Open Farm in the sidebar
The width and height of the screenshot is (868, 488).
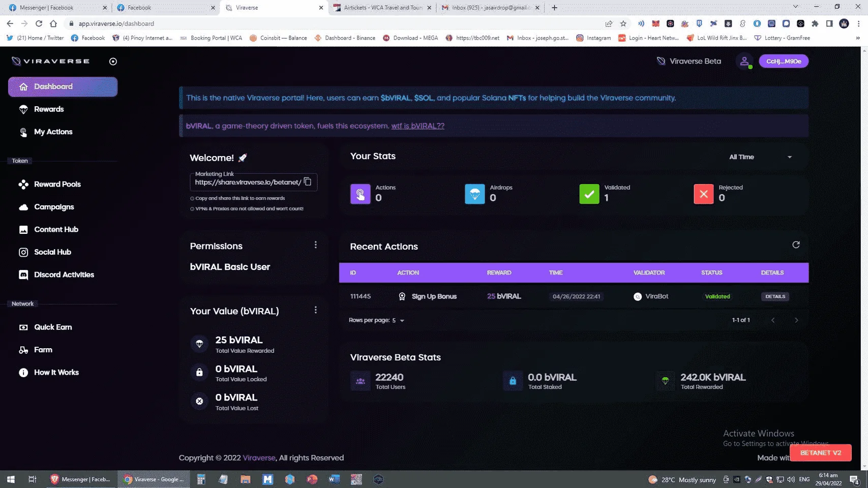(x=43, y=350)
